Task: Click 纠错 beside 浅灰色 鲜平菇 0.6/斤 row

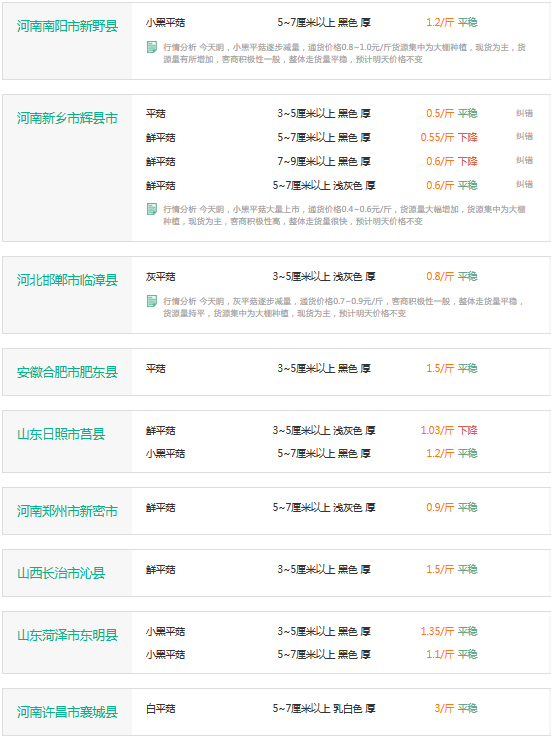Action: (524, 184)
